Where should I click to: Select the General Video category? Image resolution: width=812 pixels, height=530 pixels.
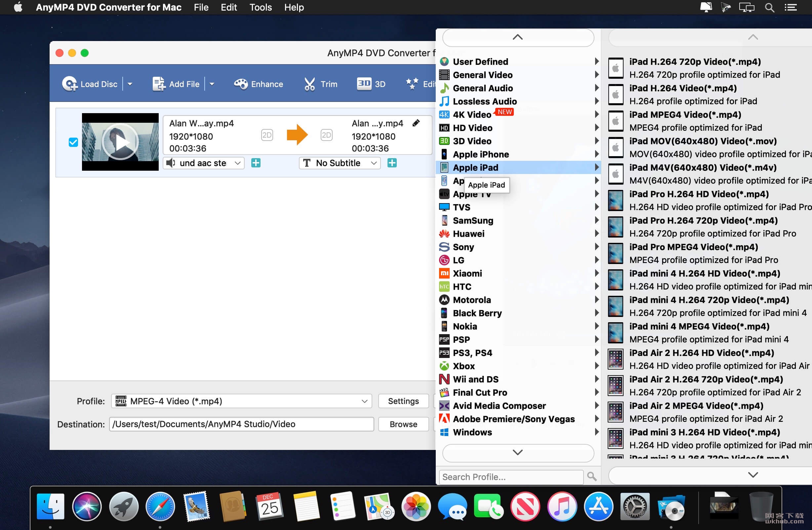519,75
